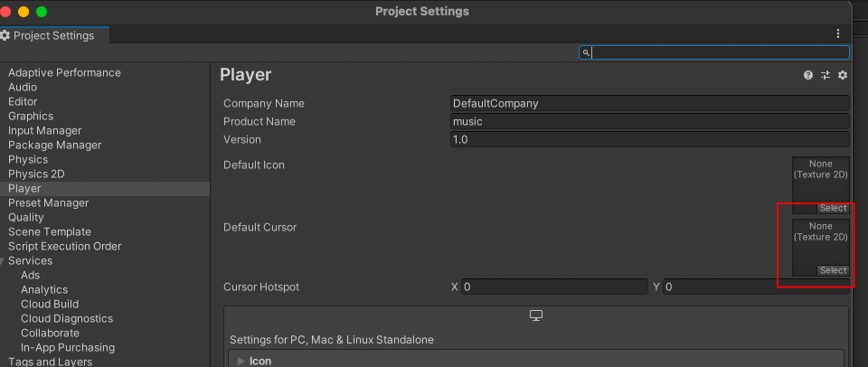Collapse the Services tree category

2,260
